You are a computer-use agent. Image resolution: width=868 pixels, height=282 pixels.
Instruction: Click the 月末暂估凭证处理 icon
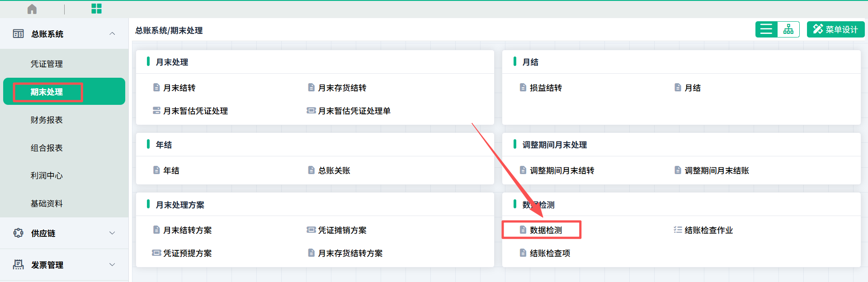coord(156,111)
